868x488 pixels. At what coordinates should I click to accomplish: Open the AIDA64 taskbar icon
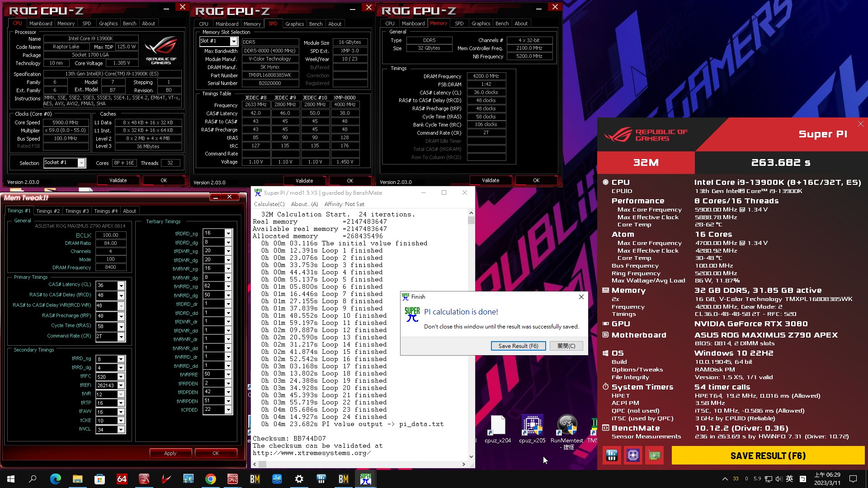122,479
